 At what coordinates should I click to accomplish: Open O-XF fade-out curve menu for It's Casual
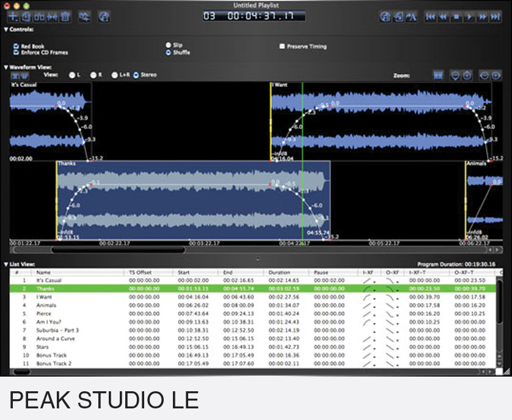(x=392, y=281)
